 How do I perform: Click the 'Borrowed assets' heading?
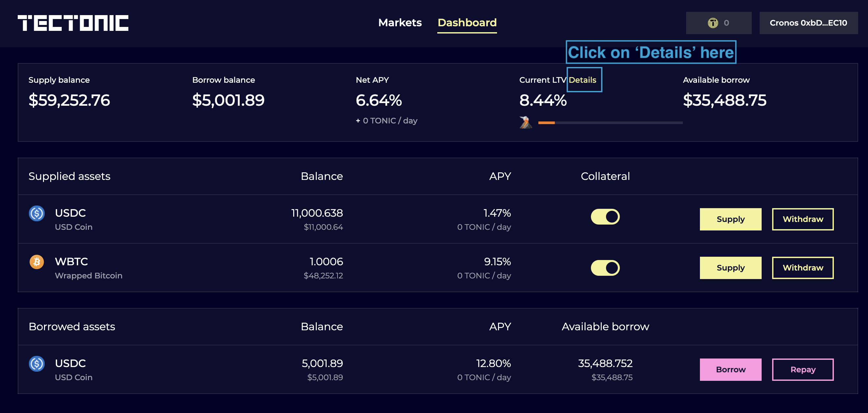click(x=72, y=326)
